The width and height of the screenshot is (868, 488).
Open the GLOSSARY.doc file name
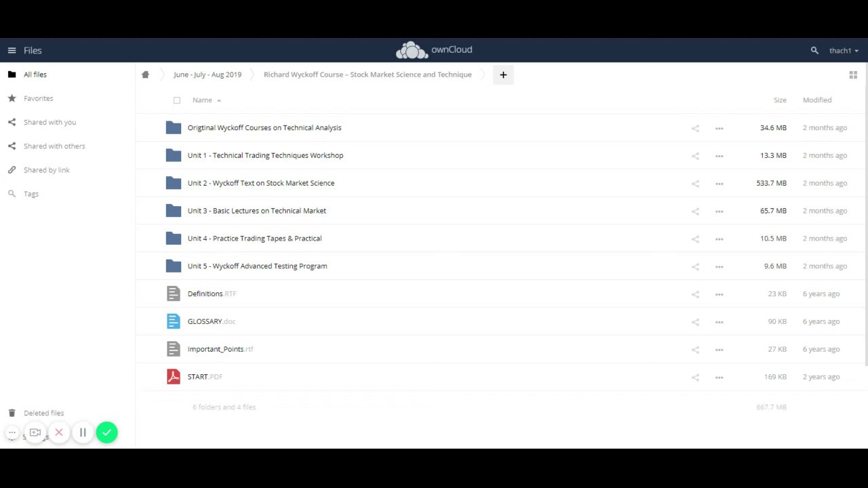pos(212,321)
